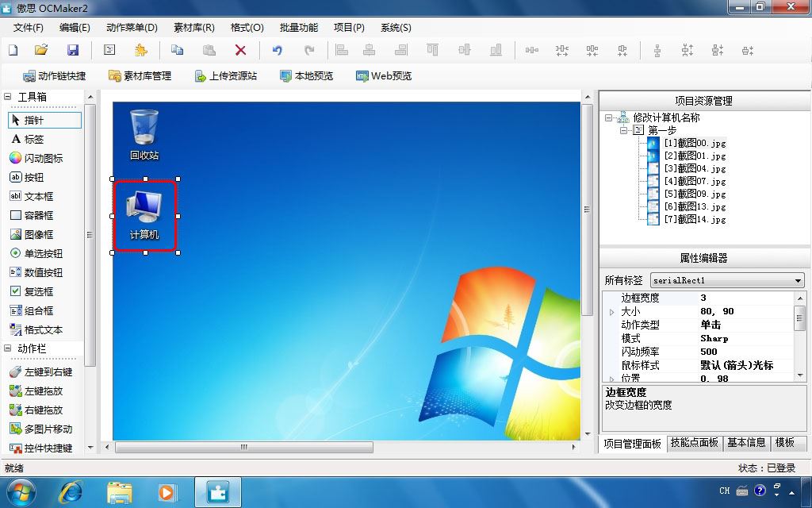
Task: Click the Undo arrow icon
Action: [278, 50]
